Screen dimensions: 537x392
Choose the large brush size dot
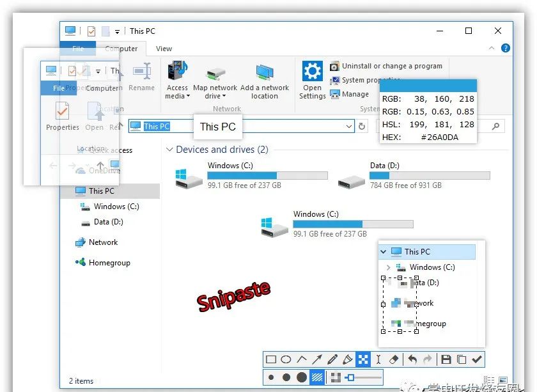tap(302, 377)
